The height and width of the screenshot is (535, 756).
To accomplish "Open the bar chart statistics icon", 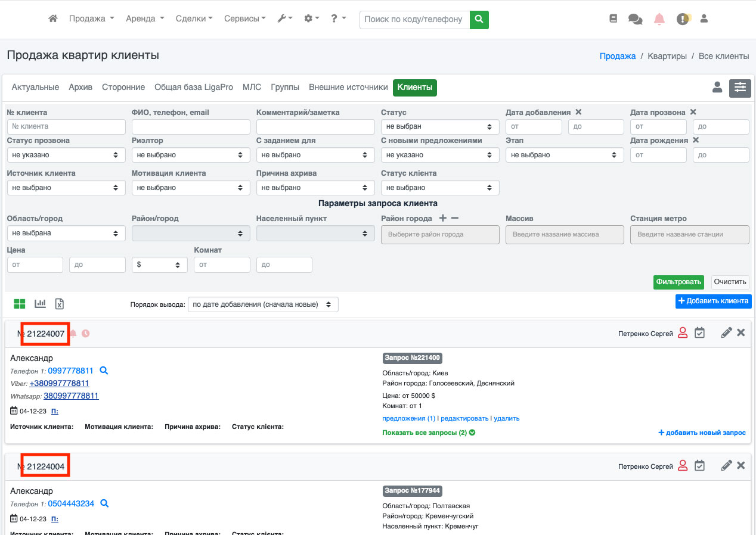I will 41,304.
